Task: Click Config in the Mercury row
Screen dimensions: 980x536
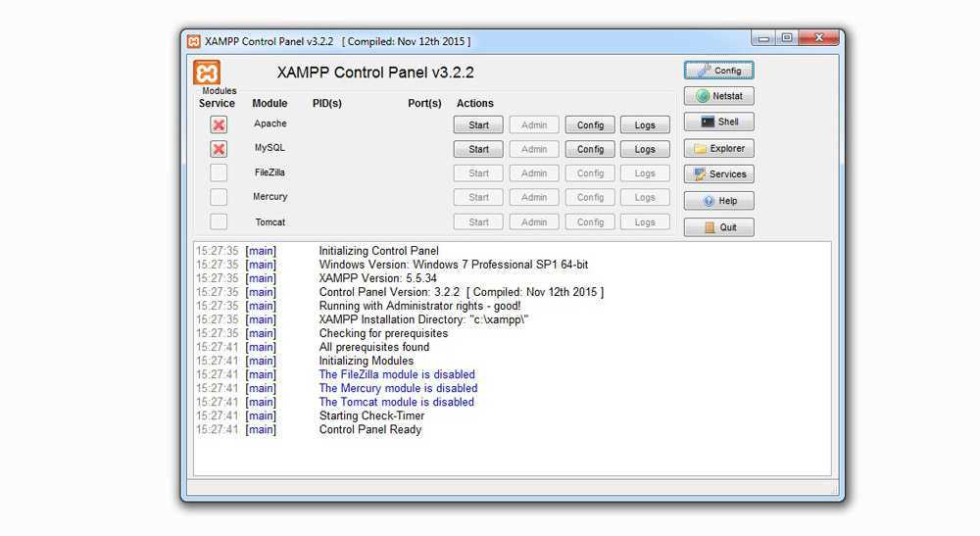Action: [590, 197]
